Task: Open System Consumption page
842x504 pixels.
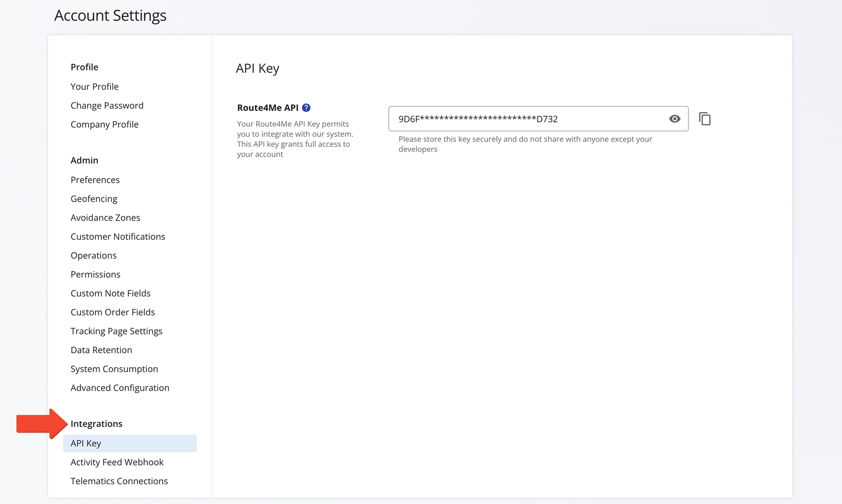Action: 114,369
